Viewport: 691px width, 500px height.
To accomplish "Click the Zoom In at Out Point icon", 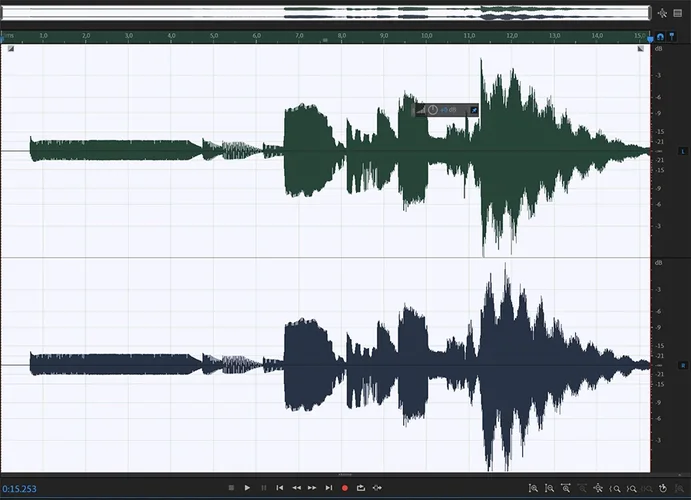I will click(631, 489).
